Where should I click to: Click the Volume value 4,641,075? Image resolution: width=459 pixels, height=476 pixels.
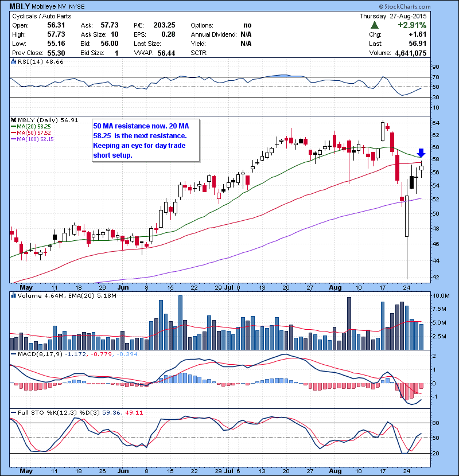click(411, 53)
